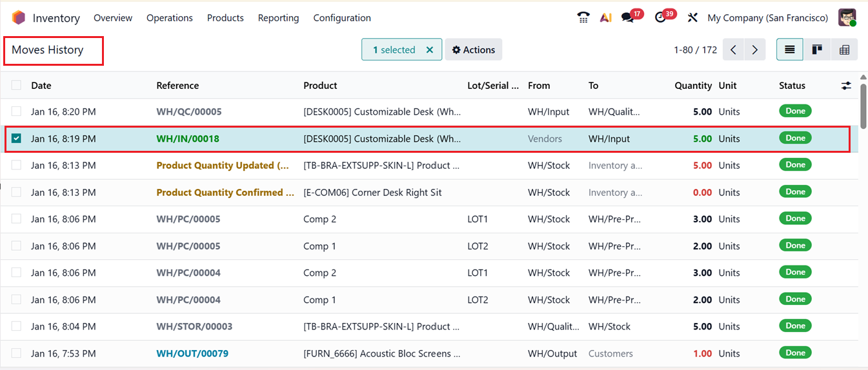Switch to pivot table view

coord(844,50)
